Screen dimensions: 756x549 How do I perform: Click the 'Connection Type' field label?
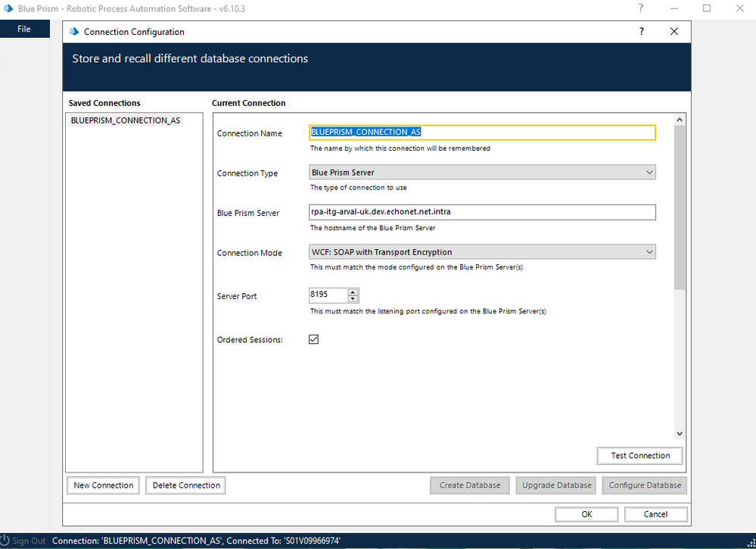click(247, 173)
